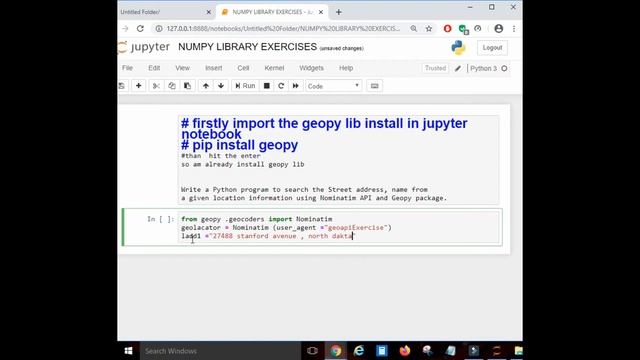Click the 'In [ ]:' cell prompt
Viewport: 640px width, 360px height.
pyautogui.click(x=160, y=219)
